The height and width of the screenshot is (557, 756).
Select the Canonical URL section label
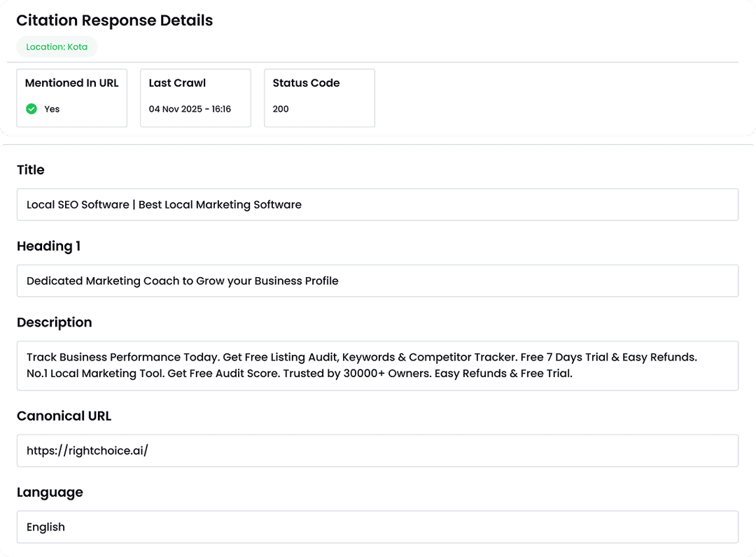(x=64, y=416)
